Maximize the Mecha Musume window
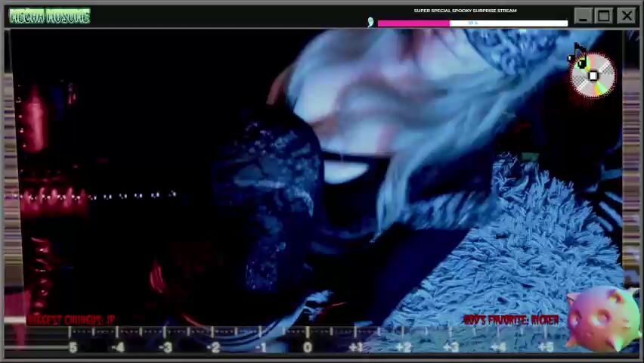Screen dimensions: 644x363 coord(604,17)
